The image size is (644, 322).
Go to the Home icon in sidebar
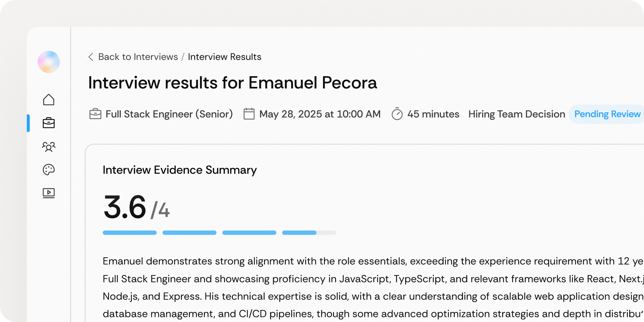[x=49, y=100]
